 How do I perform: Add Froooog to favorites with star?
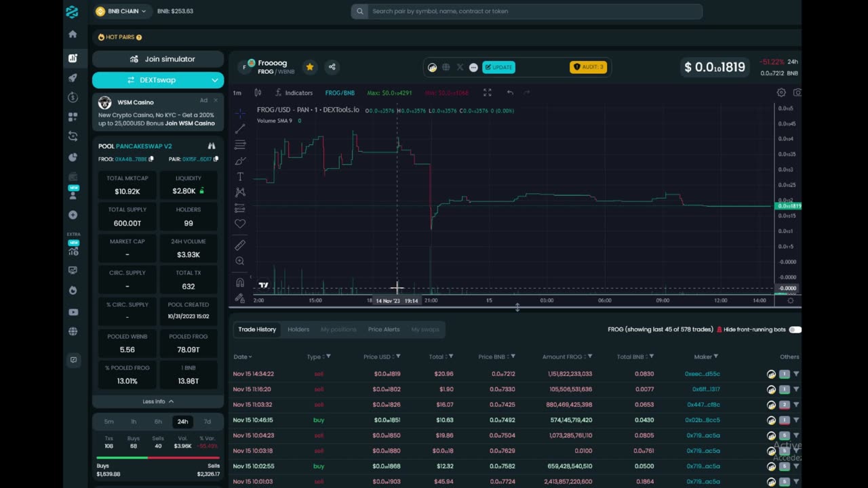(x=310, y=66)
